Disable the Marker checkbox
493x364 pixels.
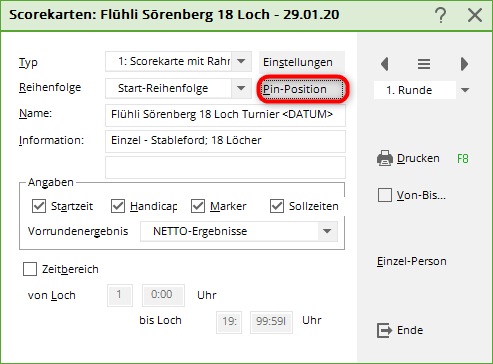point(198,206)
